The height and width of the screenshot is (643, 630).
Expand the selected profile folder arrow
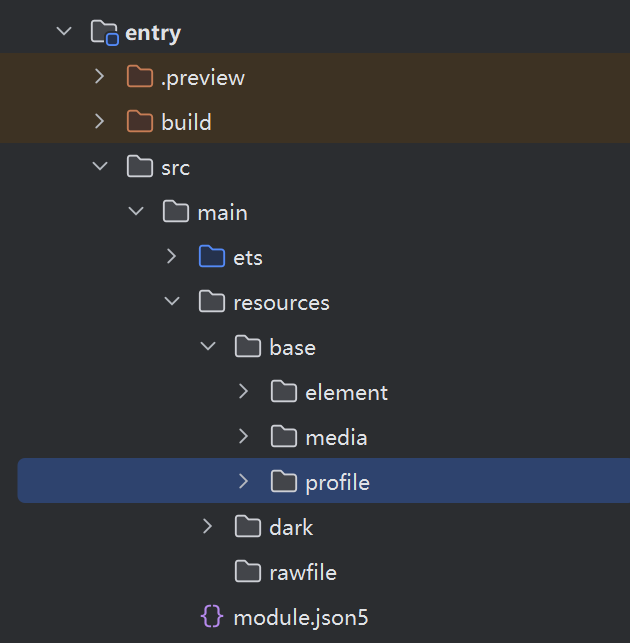[x=244, y=481]
